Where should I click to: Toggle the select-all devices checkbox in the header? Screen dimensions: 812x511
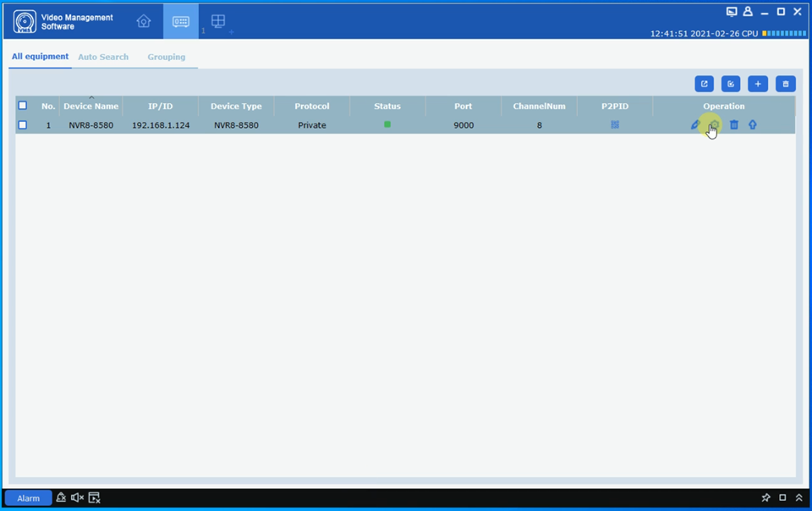(22, 105)
